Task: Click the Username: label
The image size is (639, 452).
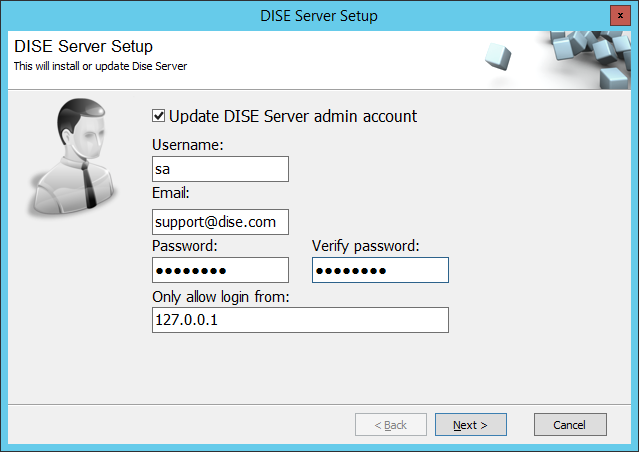Action: coord(187,145)
